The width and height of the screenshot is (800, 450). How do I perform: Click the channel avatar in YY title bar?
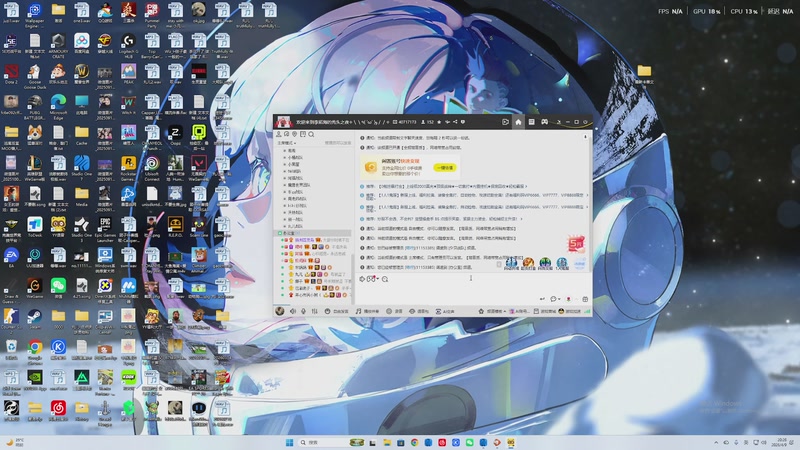(283, 122)
